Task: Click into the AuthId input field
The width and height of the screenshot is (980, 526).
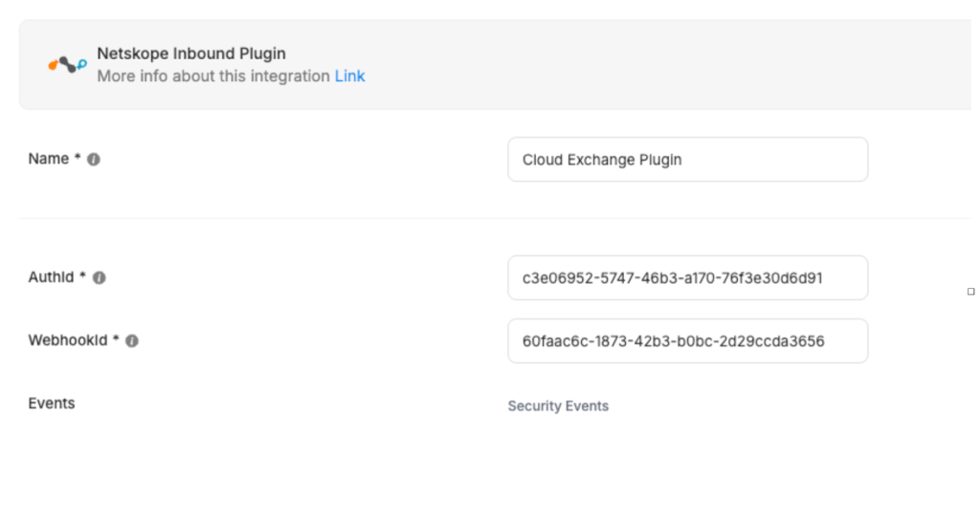Action: coord(687,277)
